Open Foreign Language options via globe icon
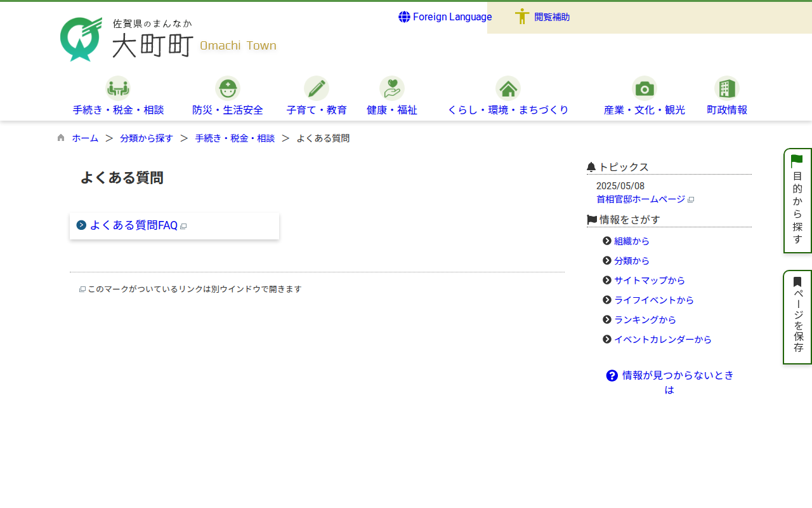This screenshot has height=508, width=812. coord(404,17)
